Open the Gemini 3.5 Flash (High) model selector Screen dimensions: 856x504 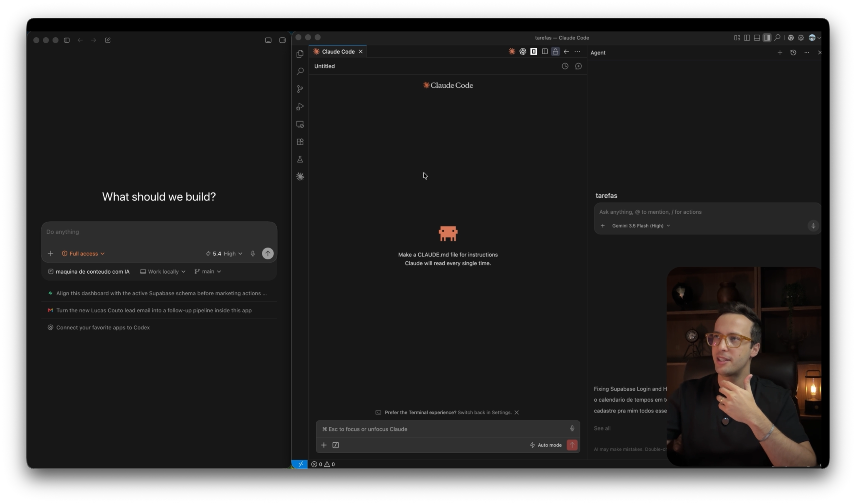(x=641, y=226)
